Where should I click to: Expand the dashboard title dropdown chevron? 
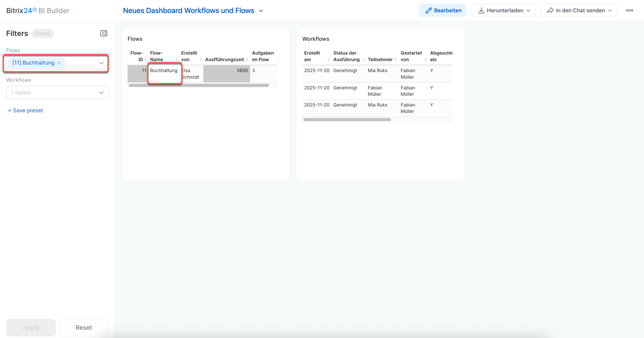coord(261,11)
